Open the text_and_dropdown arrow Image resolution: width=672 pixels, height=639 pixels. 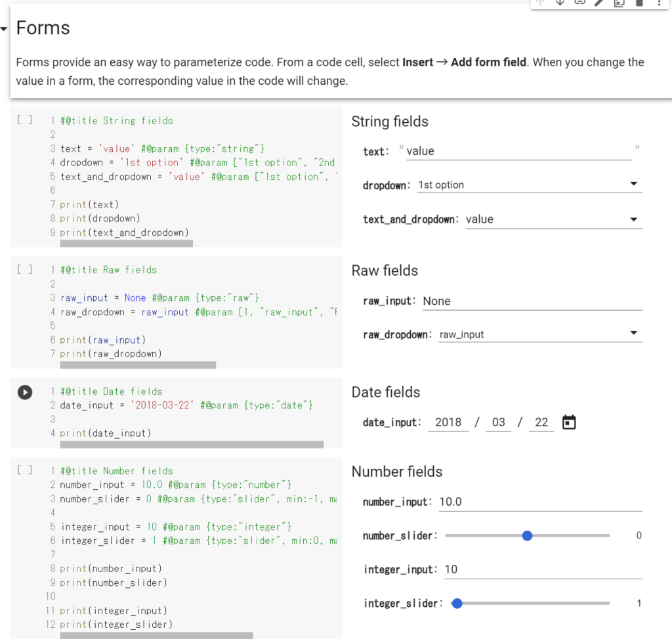pyautogui.click(x=634, y=219)
